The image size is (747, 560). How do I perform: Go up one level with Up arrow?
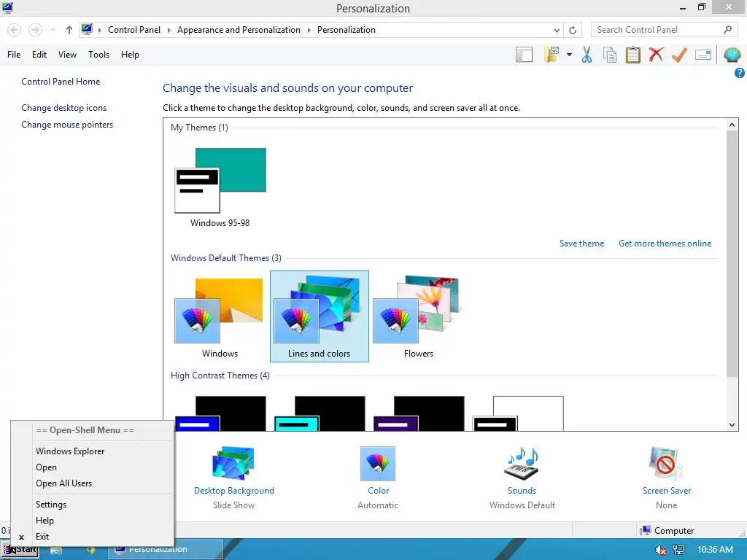click(x=69, y=30)
